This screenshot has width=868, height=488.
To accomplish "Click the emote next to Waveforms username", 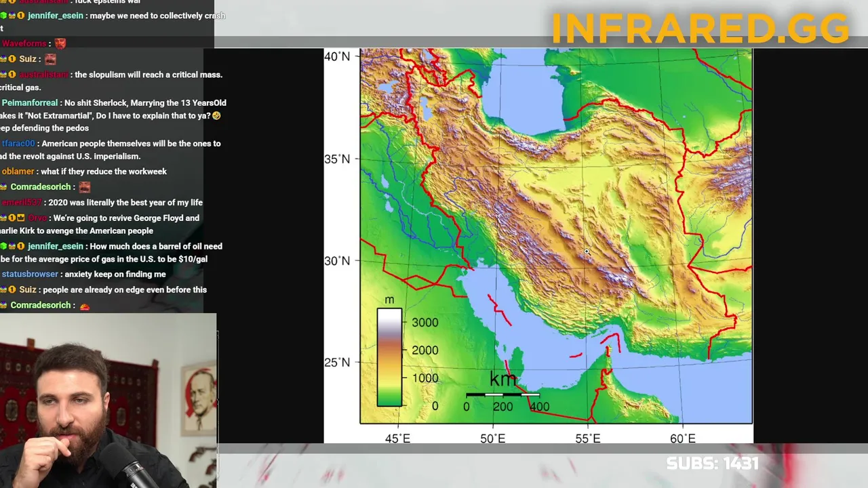I will click(60, 43).
